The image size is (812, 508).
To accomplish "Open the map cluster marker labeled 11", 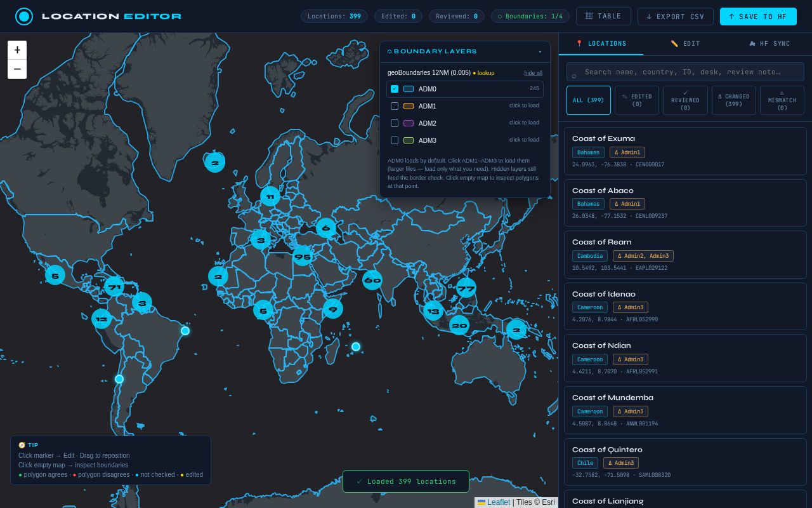I will coord(270,196).
